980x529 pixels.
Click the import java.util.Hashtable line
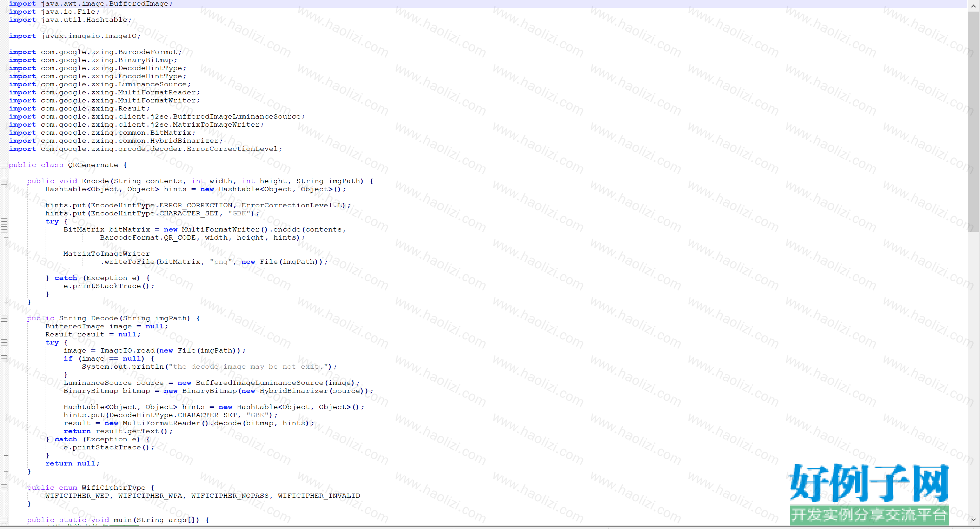click(x=70, y=20)
